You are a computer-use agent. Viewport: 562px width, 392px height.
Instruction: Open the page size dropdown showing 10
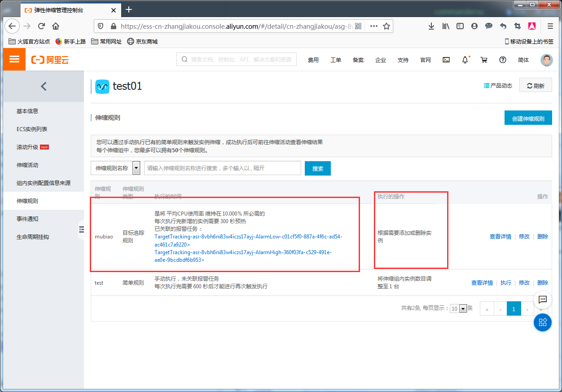click(463, 308)
